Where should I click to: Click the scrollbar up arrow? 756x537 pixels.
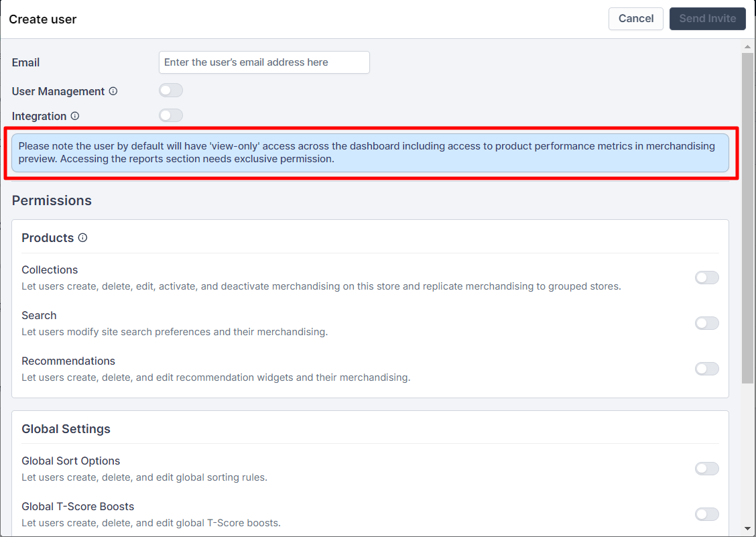coord(747,46)
